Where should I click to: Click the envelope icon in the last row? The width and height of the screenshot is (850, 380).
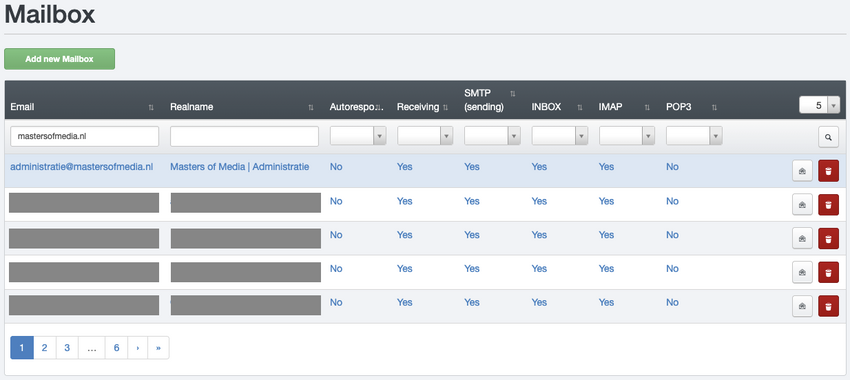802,306
